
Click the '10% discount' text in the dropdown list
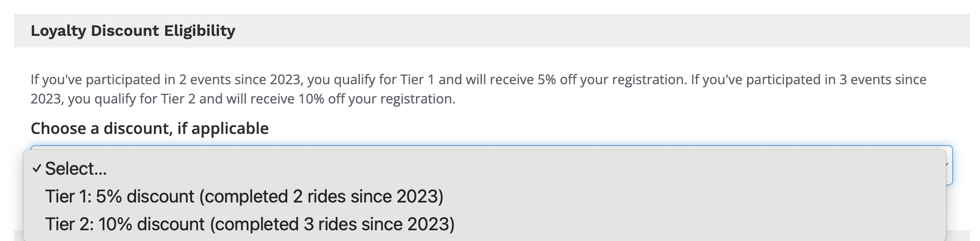tap(151, 224)
